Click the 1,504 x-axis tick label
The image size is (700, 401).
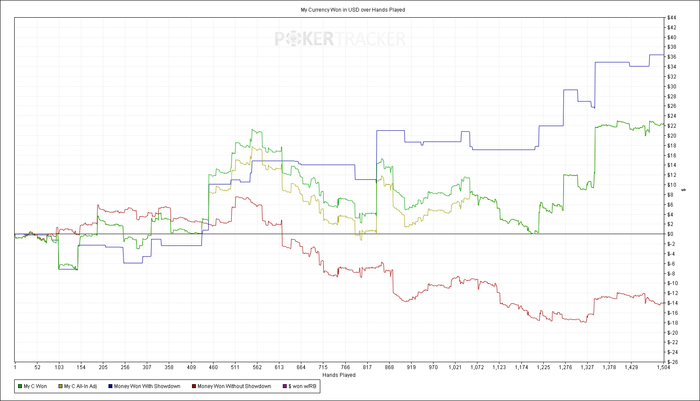[663, 368]
